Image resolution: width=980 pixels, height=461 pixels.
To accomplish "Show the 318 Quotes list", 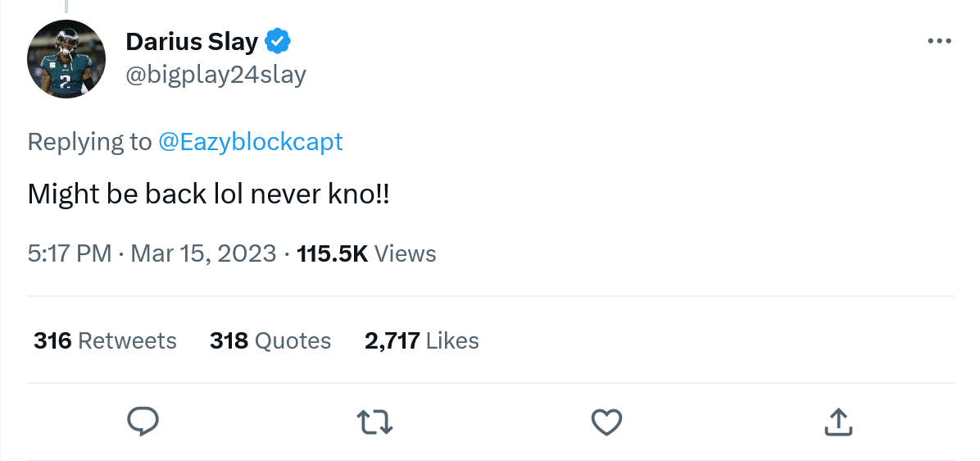I will click(x=270, y=340).
